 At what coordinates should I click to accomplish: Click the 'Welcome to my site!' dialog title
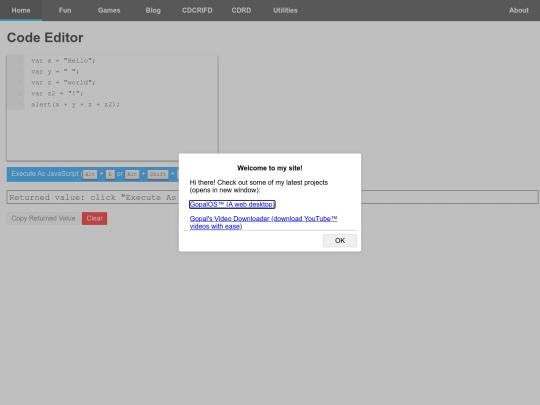(270, 168)
